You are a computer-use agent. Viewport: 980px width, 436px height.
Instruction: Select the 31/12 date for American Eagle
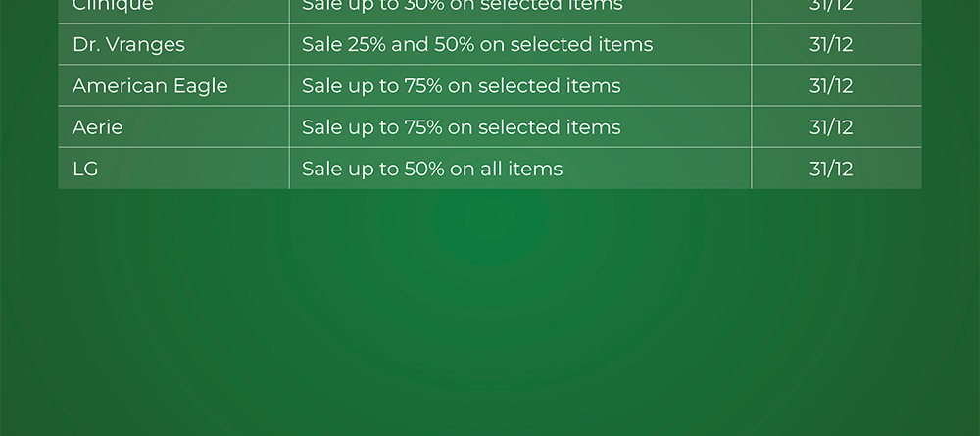831,86
